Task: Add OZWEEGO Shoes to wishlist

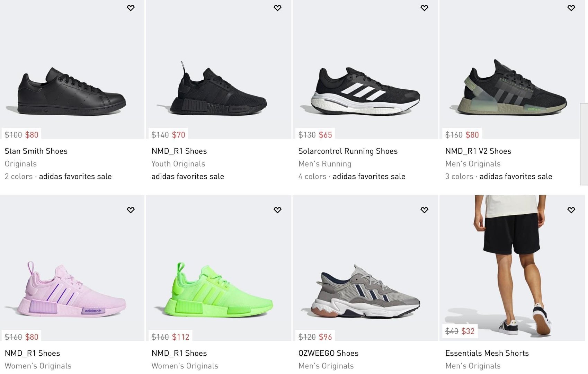Action: pyautogui.click(x=424, y=210)
